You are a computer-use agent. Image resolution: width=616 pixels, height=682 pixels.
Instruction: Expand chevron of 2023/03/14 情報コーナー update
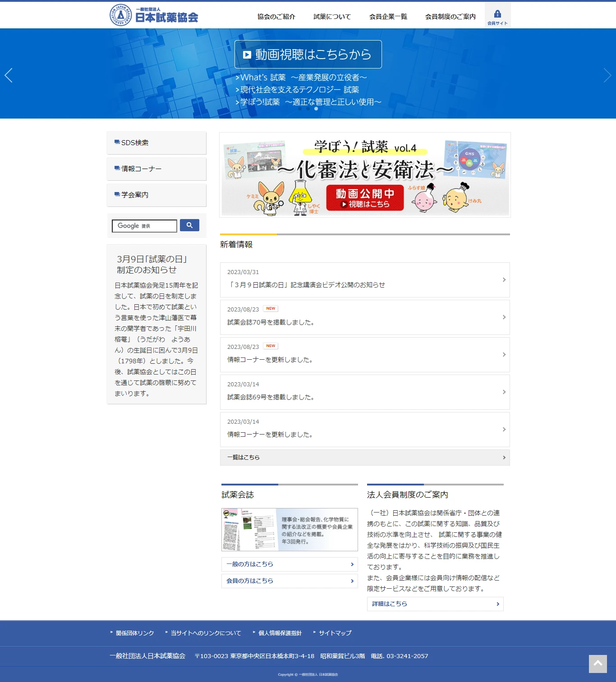point(504,430)
